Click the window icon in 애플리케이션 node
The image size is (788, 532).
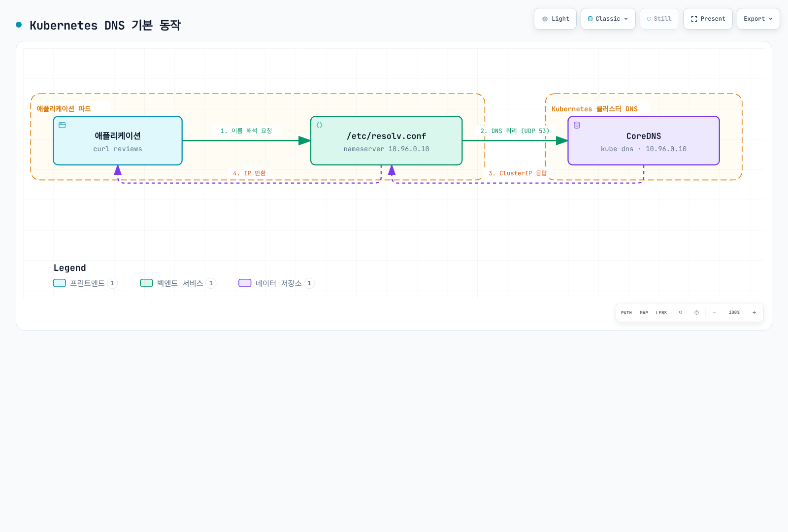point(62,125)
